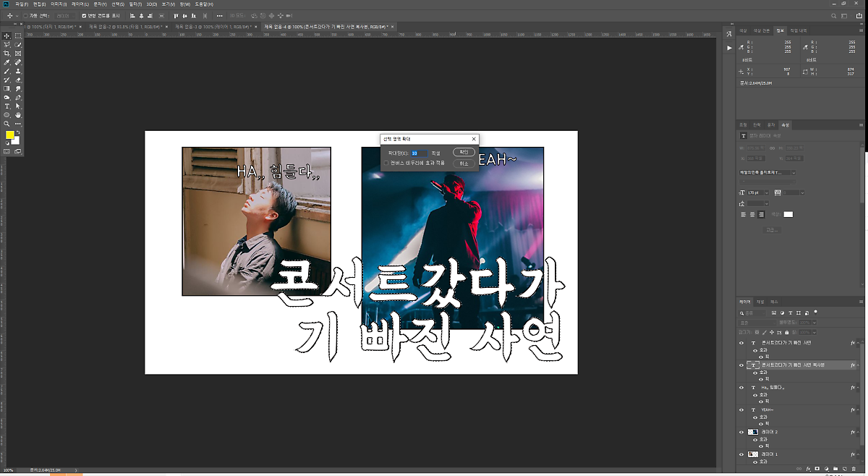Open the 170 pt font size dropdown
Screen dimensions: 868x476
pos(767,192)
